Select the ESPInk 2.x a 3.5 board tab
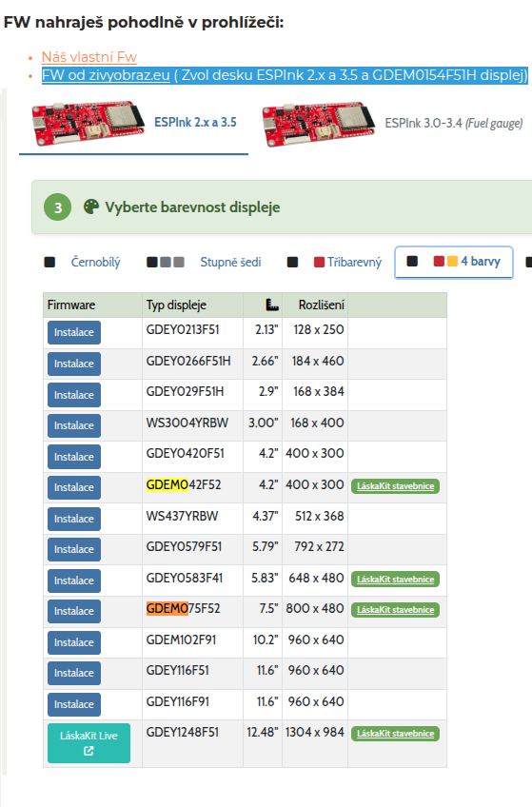The width and height of the screenshot is (532, 807). coord(134,124)
